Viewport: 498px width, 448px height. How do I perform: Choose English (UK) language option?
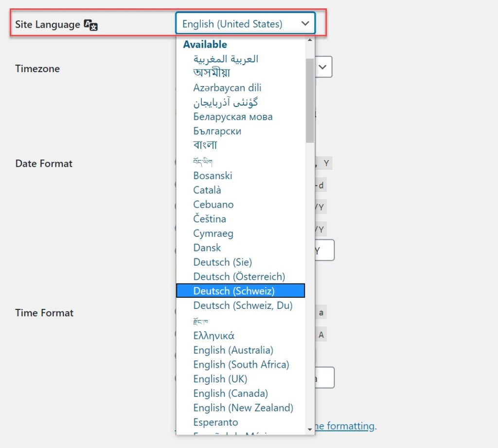(x=220, y=378)
